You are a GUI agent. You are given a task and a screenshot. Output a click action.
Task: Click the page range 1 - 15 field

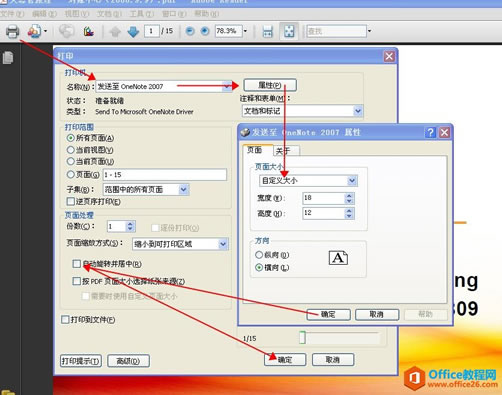[x=165, y=175]
